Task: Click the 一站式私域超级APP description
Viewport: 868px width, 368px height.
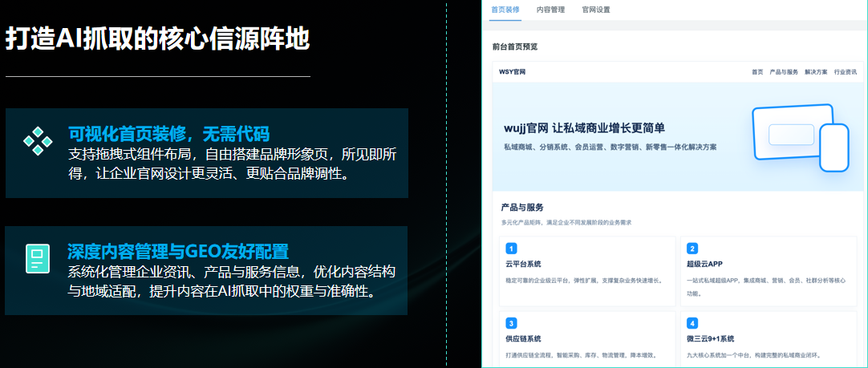Action: click(x=766, y=287)
